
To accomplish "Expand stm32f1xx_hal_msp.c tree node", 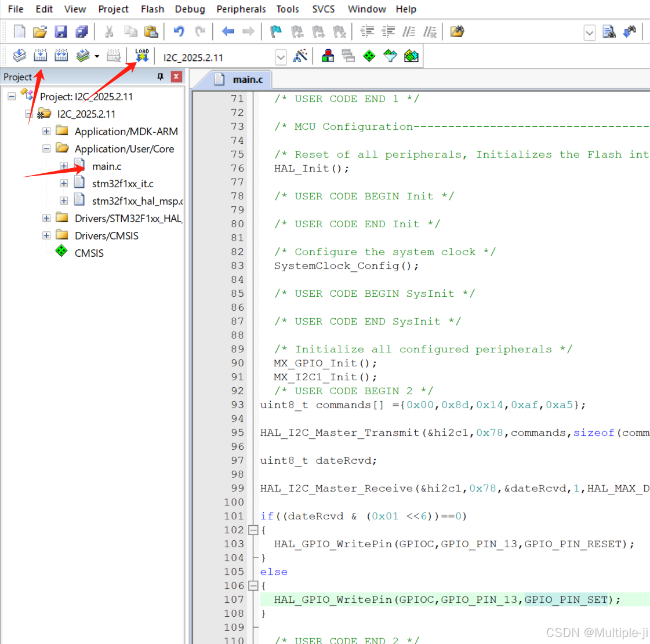I will coord(64,201).
